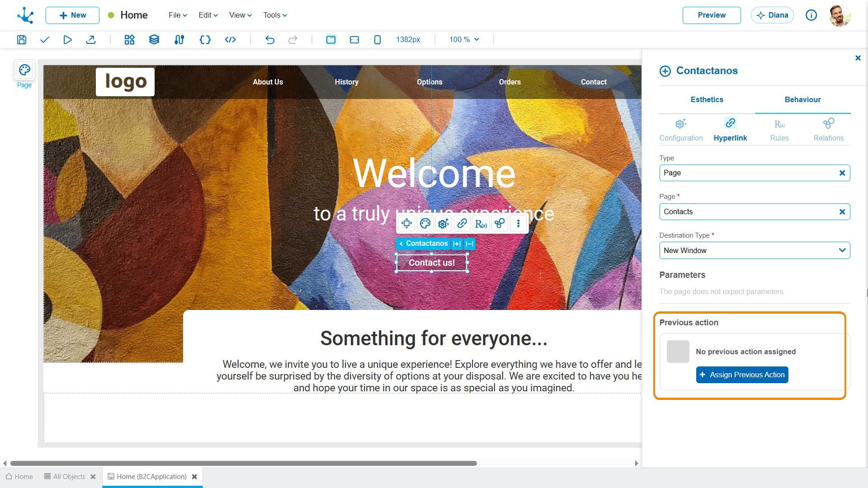Click the checkmark validate icon

coord(44,40)
